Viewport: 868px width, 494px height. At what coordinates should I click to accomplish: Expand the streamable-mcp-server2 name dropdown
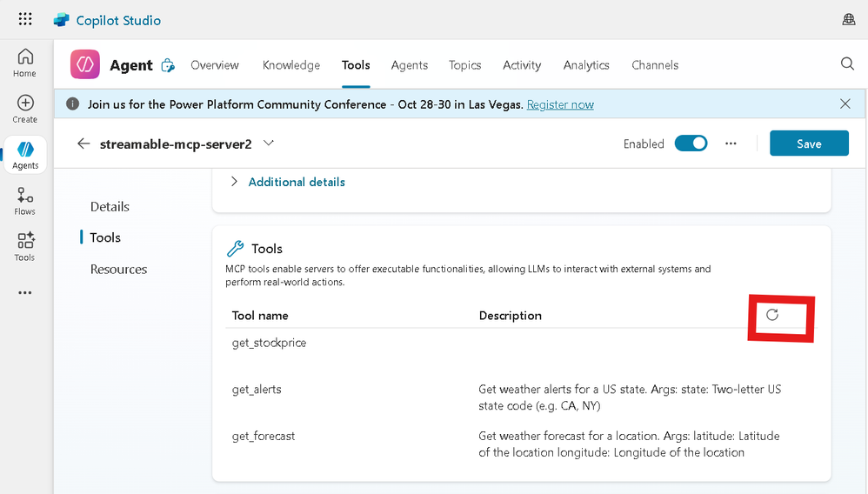(269, 143)
